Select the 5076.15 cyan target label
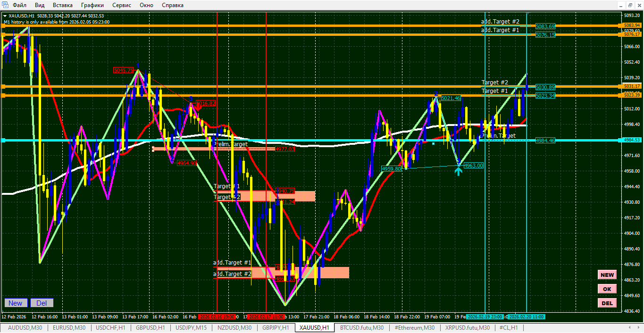Image resolution: width=644 pixels, height=333 pixels. 545,35
